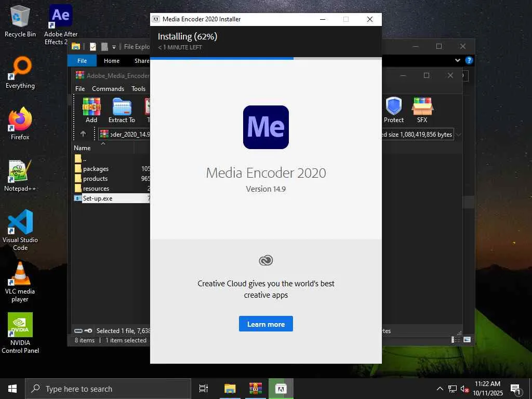The image size is (532, 399).
Task: Click the 'Version 14.9' label
Action: (265, 189)
